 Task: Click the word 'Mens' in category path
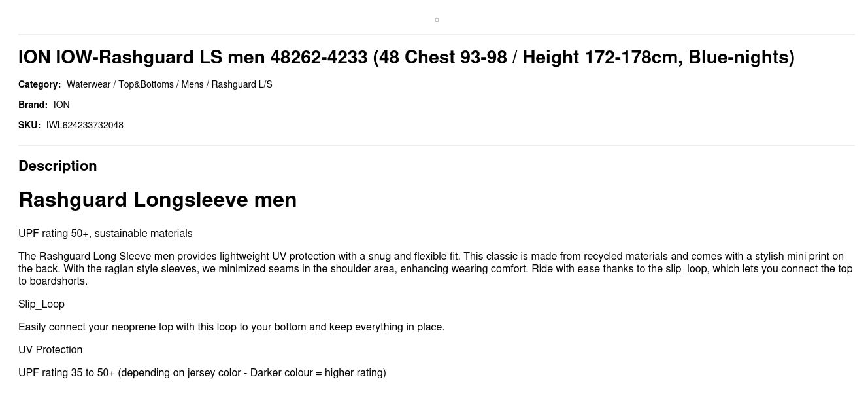(x=192, y=84)
